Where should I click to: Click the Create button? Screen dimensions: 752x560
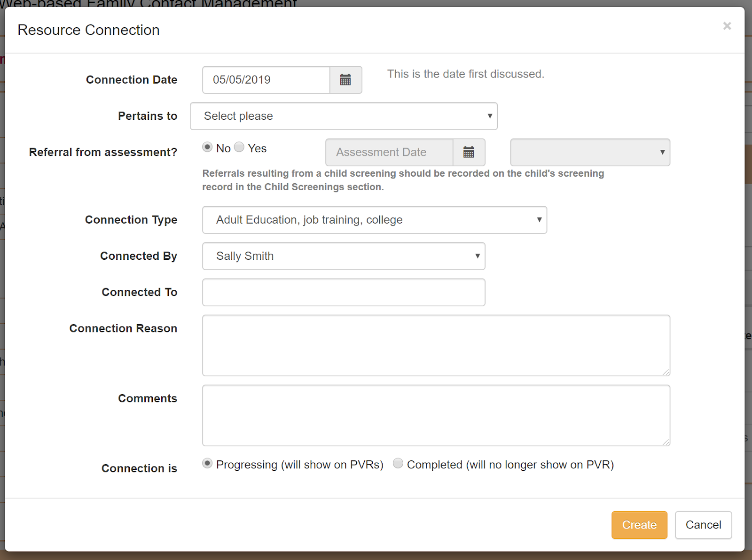click(x=639, y=525)
